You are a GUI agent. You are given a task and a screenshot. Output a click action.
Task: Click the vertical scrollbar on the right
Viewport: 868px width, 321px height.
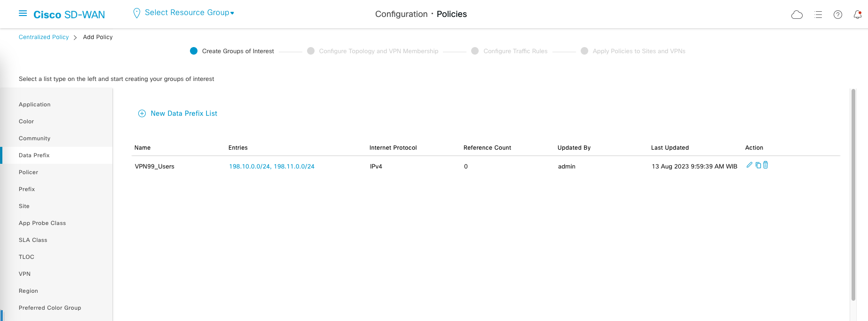click(x=853, y=194)
